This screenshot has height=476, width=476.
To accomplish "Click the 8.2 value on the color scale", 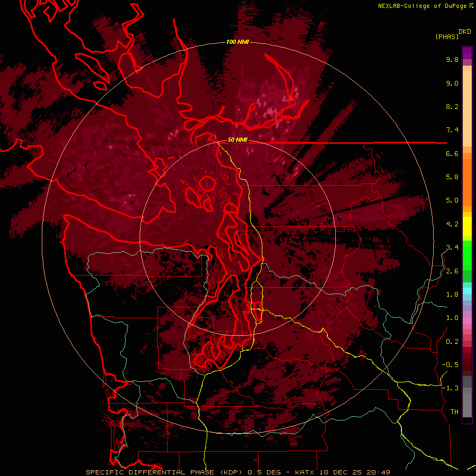I will click(x=452, y=106).
